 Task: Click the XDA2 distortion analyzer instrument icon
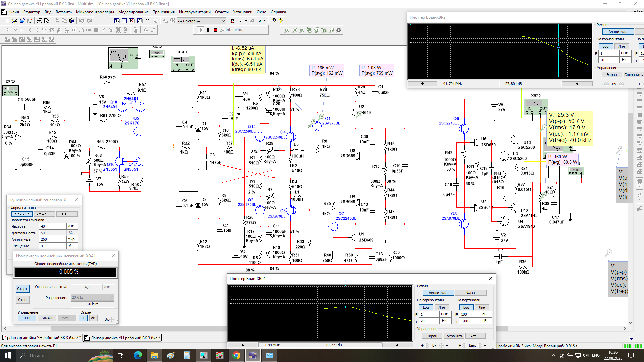[157, 54]
